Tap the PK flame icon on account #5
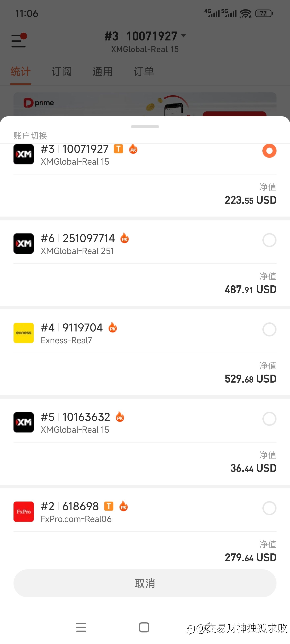 120,417
